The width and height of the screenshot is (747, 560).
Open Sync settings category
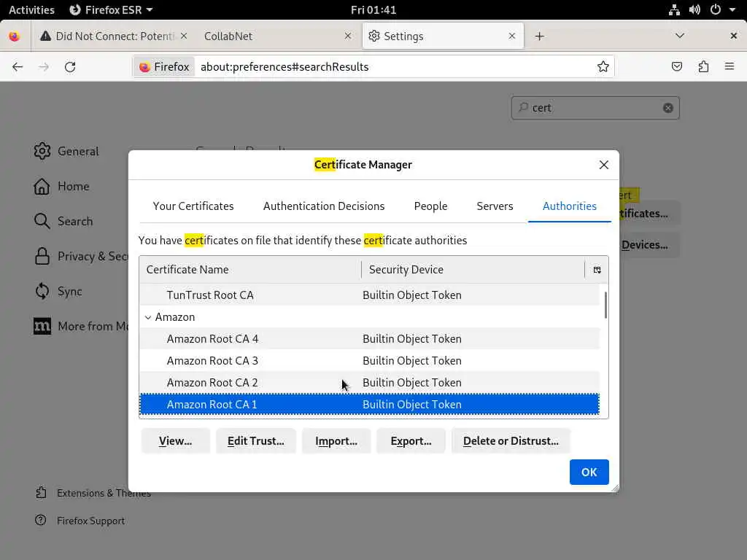click(58, 292)
